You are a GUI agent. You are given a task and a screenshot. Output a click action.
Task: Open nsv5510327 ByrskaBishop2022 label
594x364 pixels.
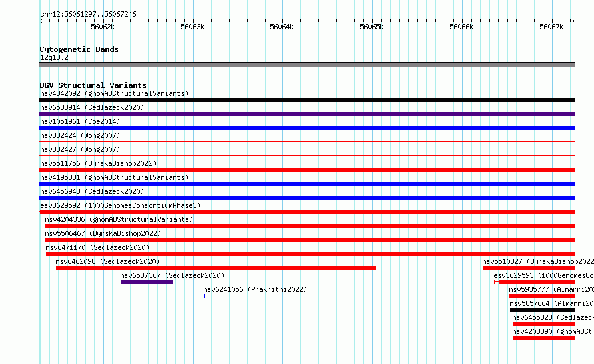coord(538,261)
